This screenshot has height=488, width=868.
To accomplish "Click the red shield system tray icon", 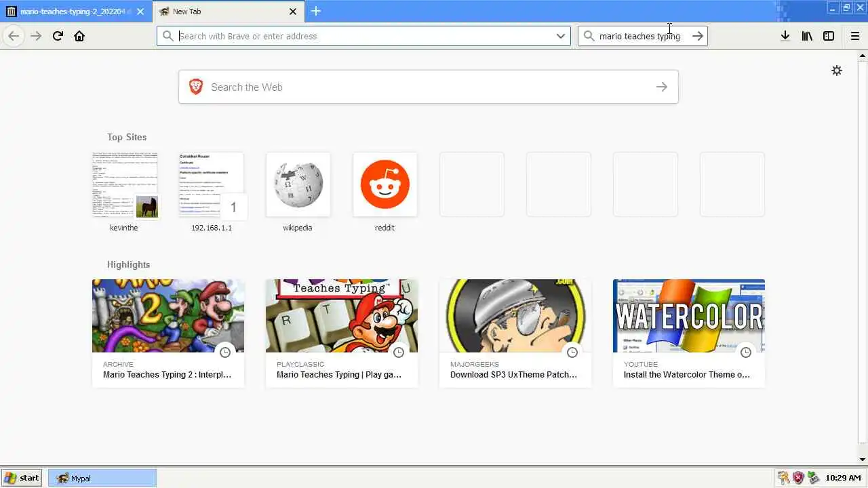I will 798,478.
